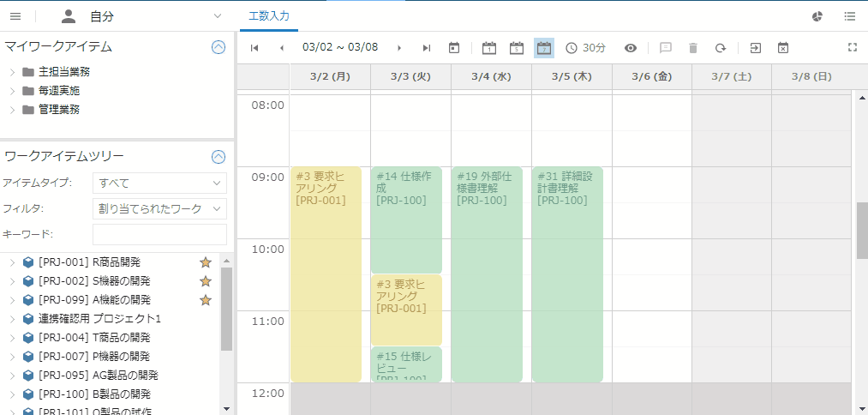Viewport: 868px width, 415px height.
Task: Select [PRJ-004] T商品の開発
Action: [x=94, y=338]
